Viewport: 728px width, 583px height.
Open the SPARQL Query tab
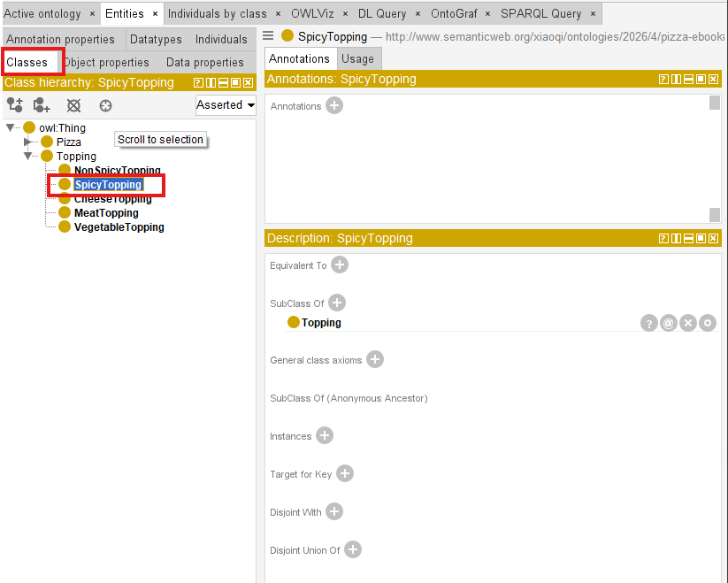tap(540, 14)
